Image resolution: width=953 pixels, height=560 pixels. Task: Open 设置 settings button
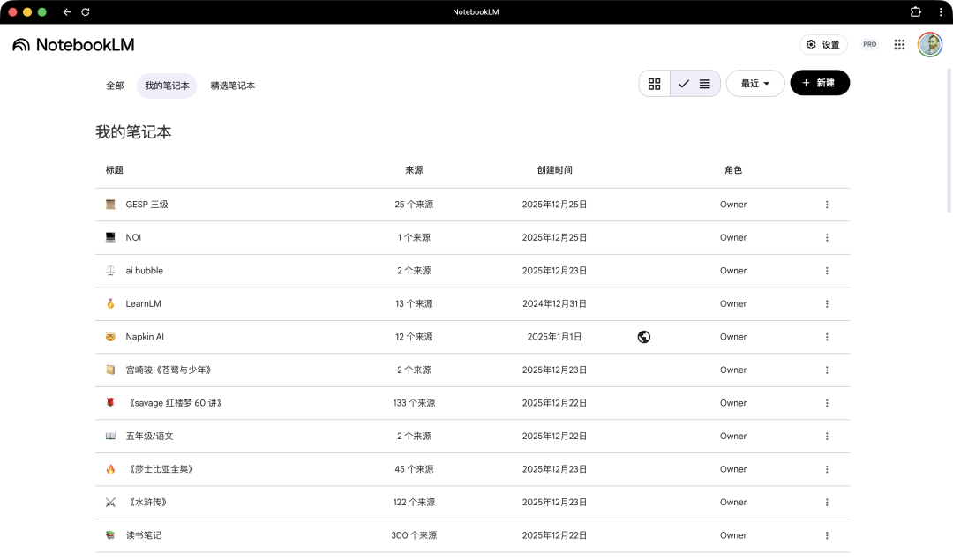point(823,45)
